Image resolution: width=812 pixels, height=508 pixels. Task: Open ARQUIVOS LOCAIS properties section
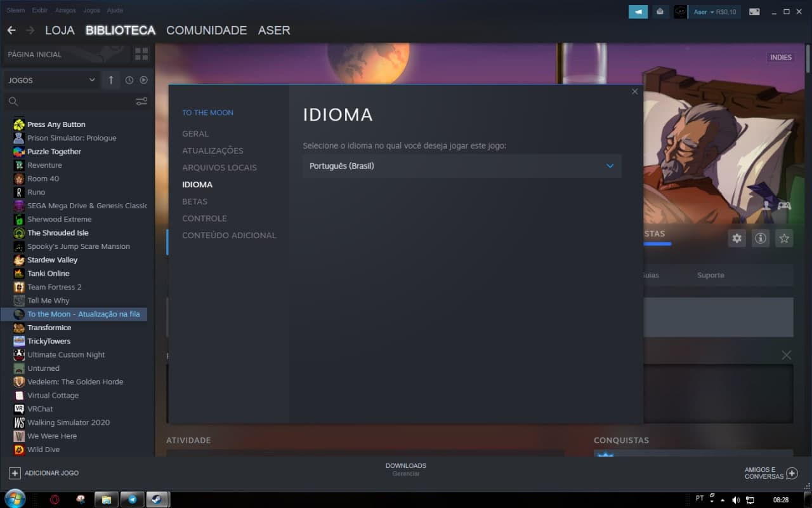[x=219, y=168]
